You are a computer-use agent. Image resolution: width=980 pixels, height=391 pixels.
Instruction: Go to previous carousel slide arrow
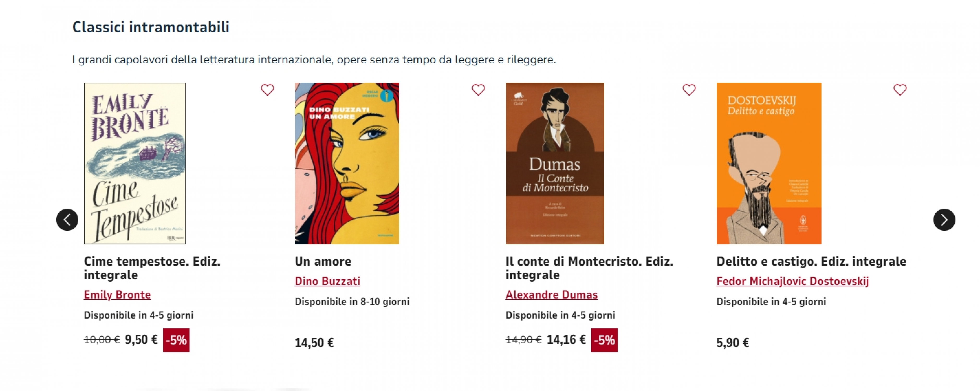(67, 220)
